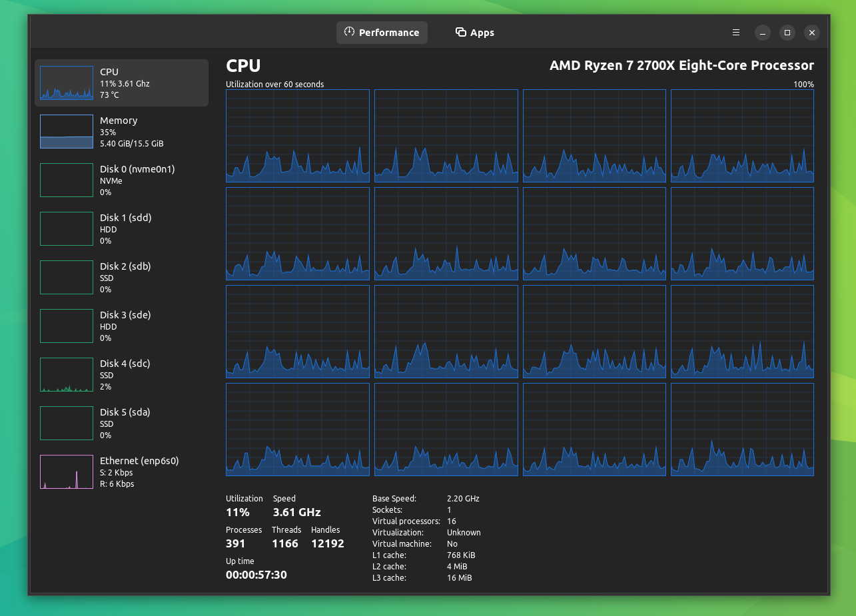
Task: Open the hamburger menu in the title bar
Action: 735,32
